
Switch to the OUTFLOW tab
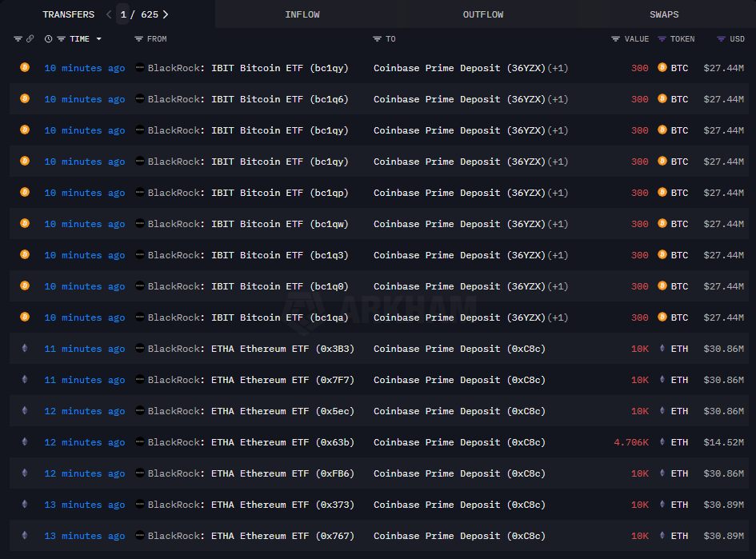click(483, 14)
